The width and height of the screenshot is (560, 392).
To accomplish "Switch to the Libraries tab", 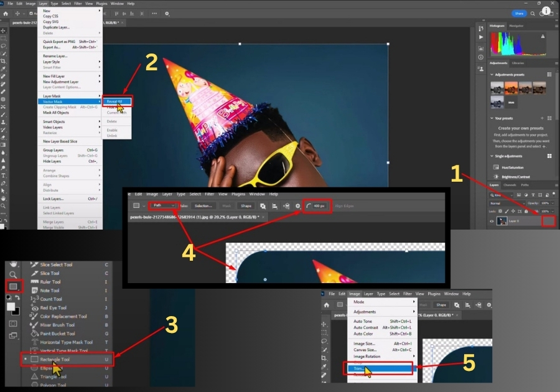I will 518,63.
